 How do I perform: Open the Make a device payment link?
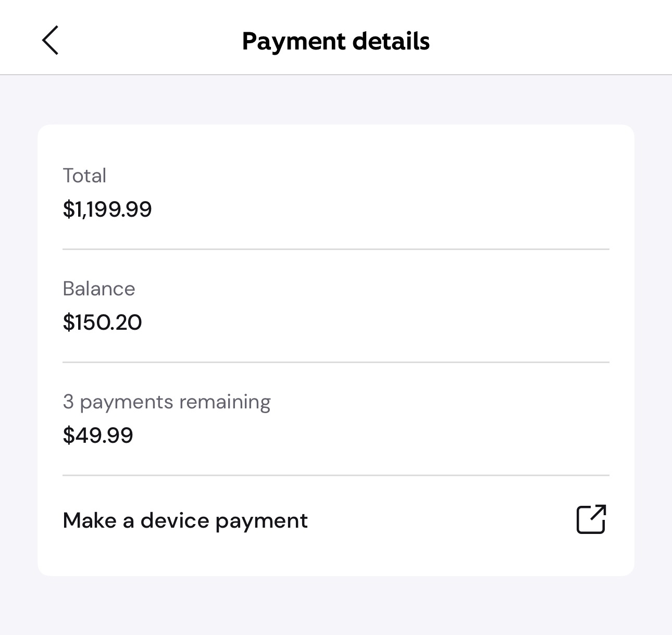click(185, 520)
